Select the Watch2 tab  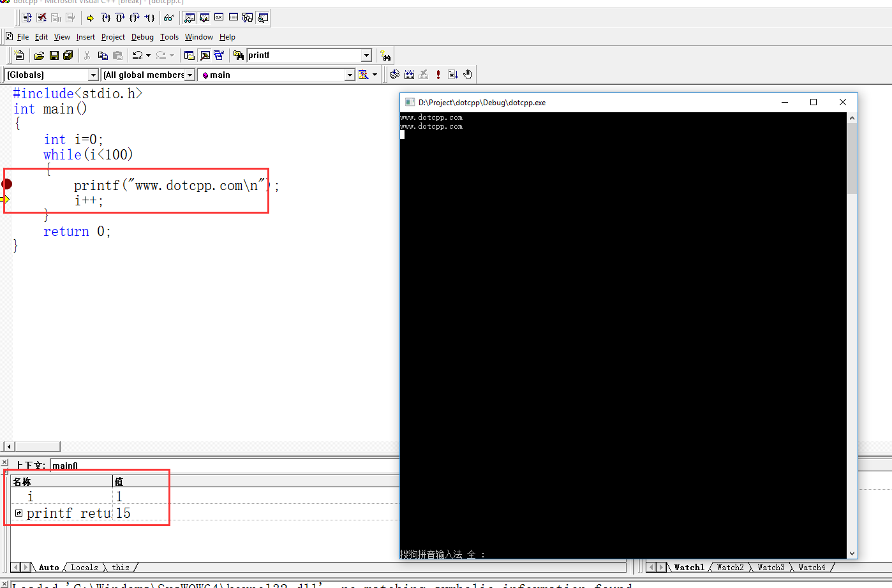(x=730, y=567)
